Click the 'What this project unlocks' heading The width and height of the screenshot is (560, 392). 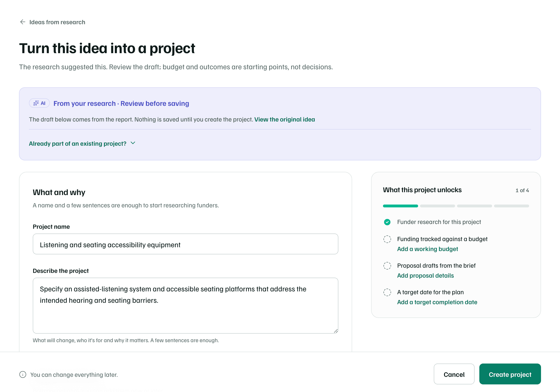coord(422,190)
